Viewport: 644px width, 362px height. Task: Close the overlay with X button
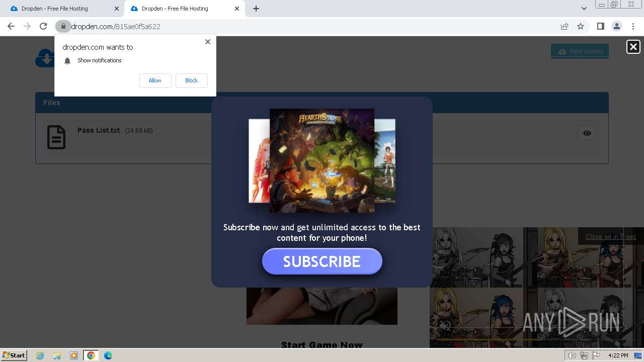633,47
